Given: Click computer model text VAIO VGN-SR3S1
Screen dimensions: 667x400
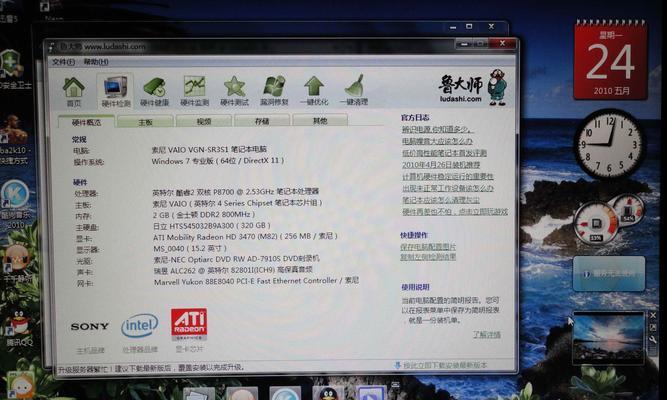Looking at the screenshot, I should 209,149.
